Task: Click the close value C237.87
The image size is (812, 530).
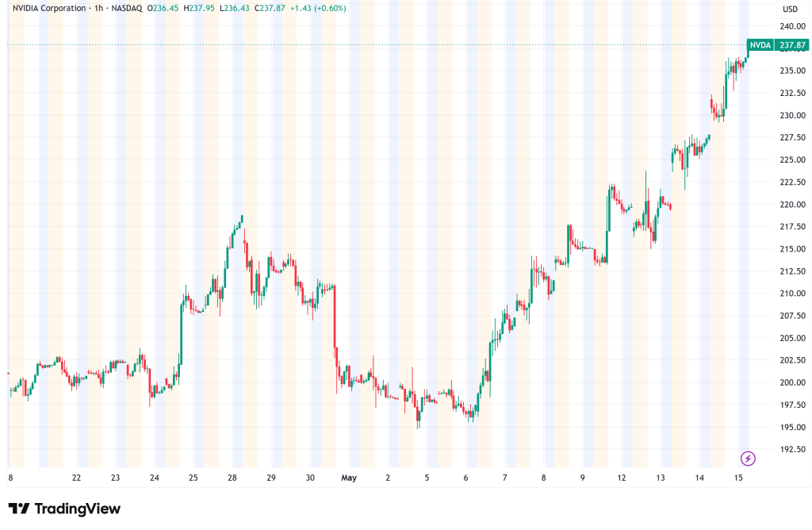Action: click(x=270, y=8)
